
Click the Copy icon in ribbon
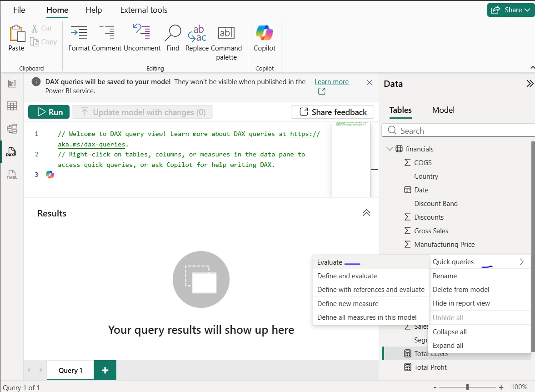[x=35, y=42]
